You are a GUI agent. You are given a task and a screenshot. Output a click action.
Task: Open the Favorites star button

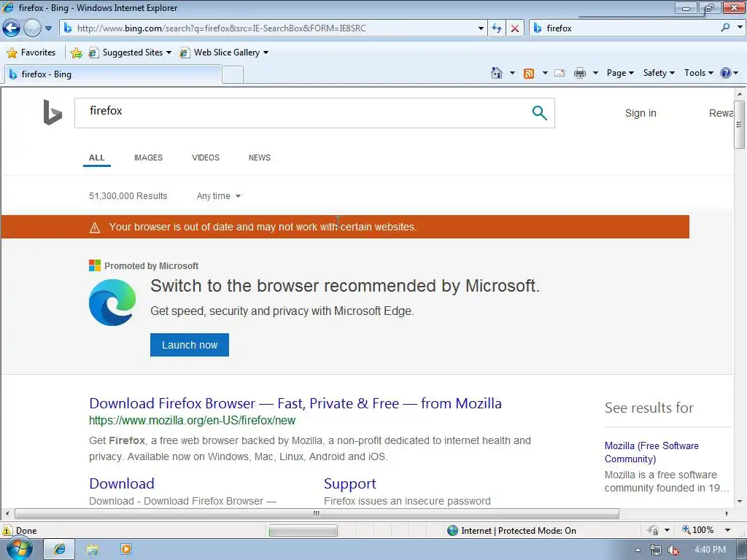[x=31, y=52]
